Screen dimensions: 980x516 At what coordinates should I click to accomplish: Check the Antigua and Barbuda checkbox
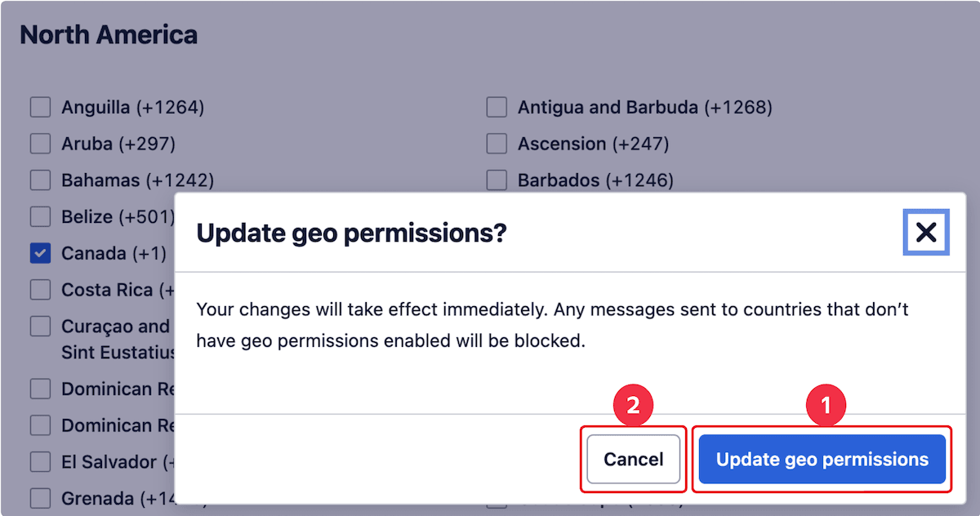pos(496,106)
